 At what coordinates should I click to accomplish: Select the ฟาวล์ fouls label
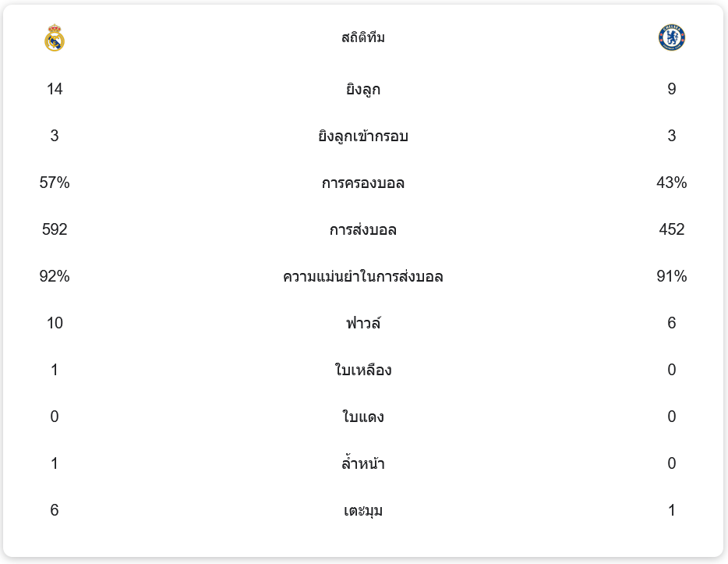[x=363, y=323]
